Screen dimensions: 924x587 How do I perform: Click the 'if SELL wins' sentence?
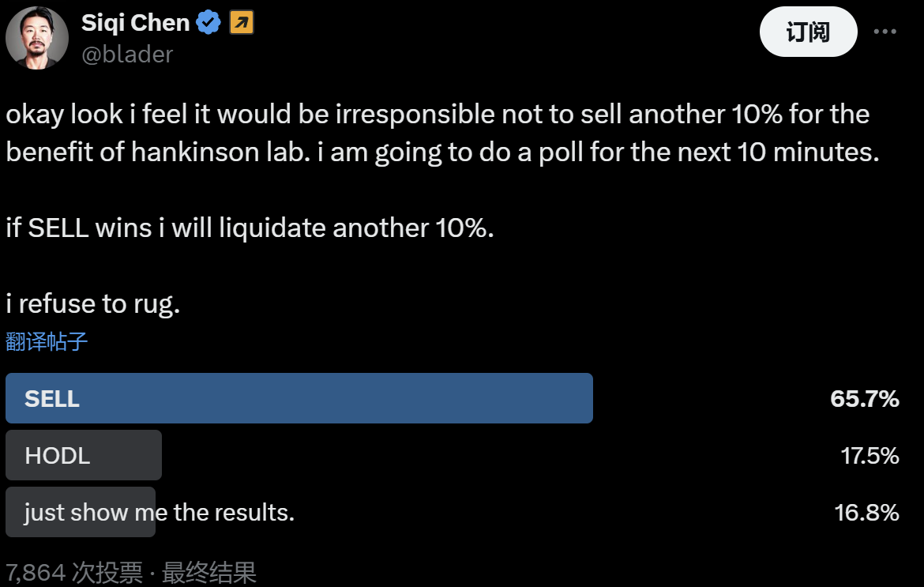click(250, 228)
